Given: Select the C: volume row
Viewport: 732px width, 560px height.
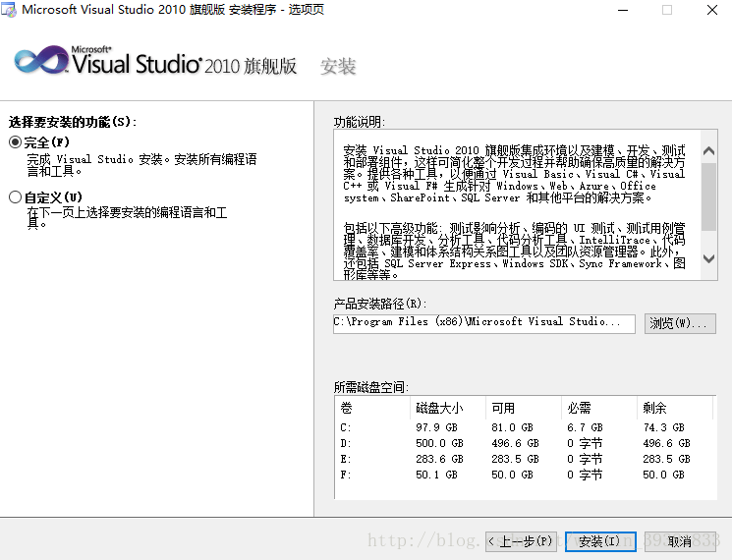Looking at the screenshot, I should [526, 427].
